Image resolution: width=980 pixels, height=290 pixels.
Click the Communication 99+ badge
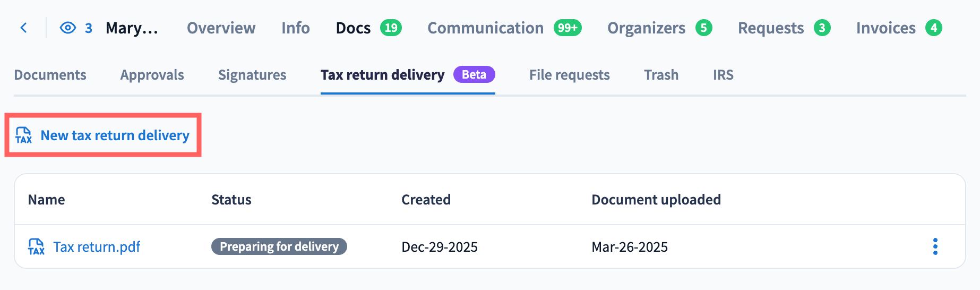click(x=567, y=28)
